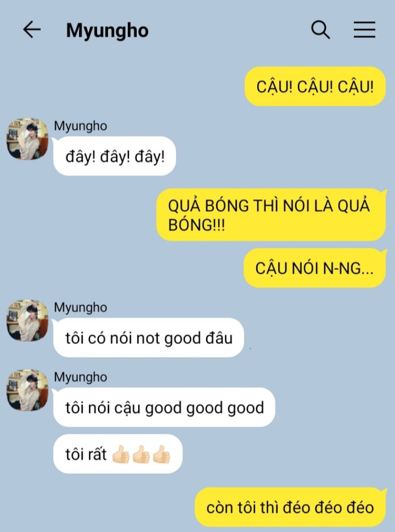Click the sender name Myungho above 'good good good'
The height and width of the screenshot is (532, 395).
[x=81, y=377]
